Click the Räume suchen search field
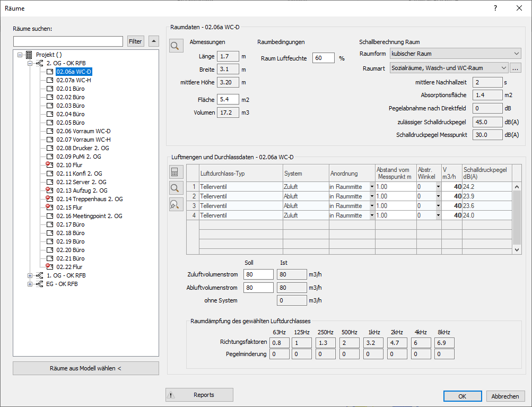This screenshot has width=532, height=407. click(x=68, y=41)
